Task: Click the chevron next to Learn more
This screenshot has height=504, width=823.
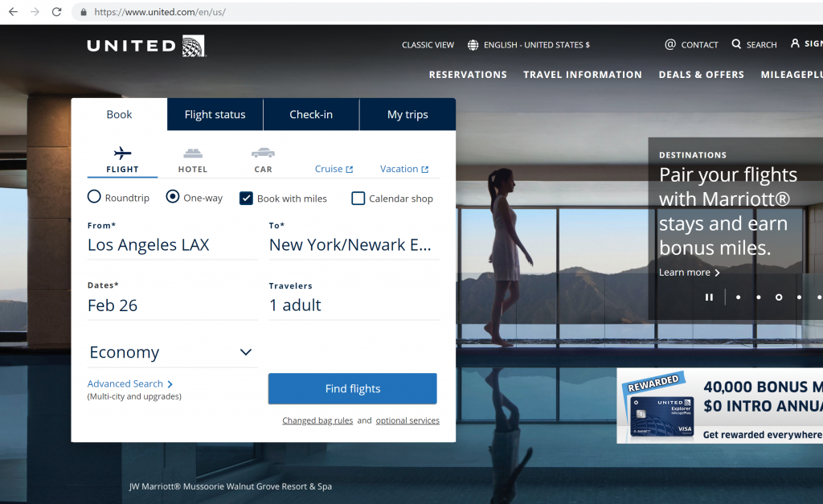Action: 717,273
